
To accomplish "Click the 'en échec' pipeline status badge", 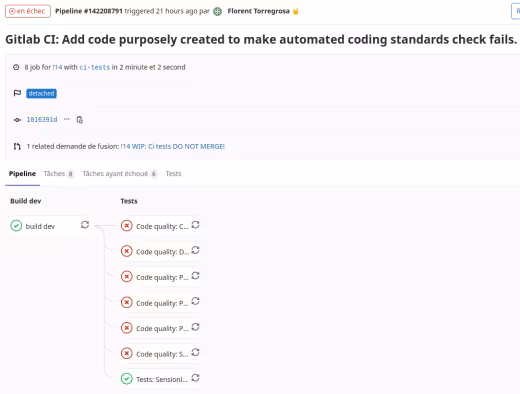I will (28, 11).
